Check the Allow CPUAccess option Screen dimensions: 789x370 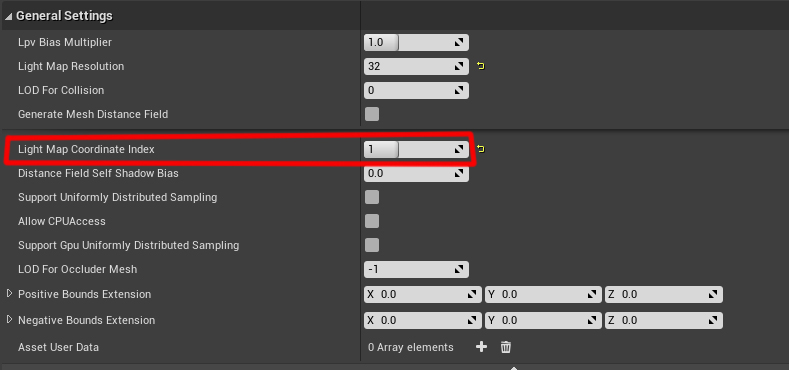(x=372, y=221)
